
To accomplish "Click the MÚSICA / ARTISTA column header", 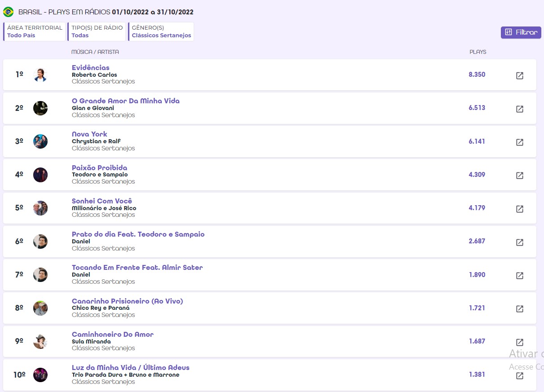I will [x=95, y=52].
